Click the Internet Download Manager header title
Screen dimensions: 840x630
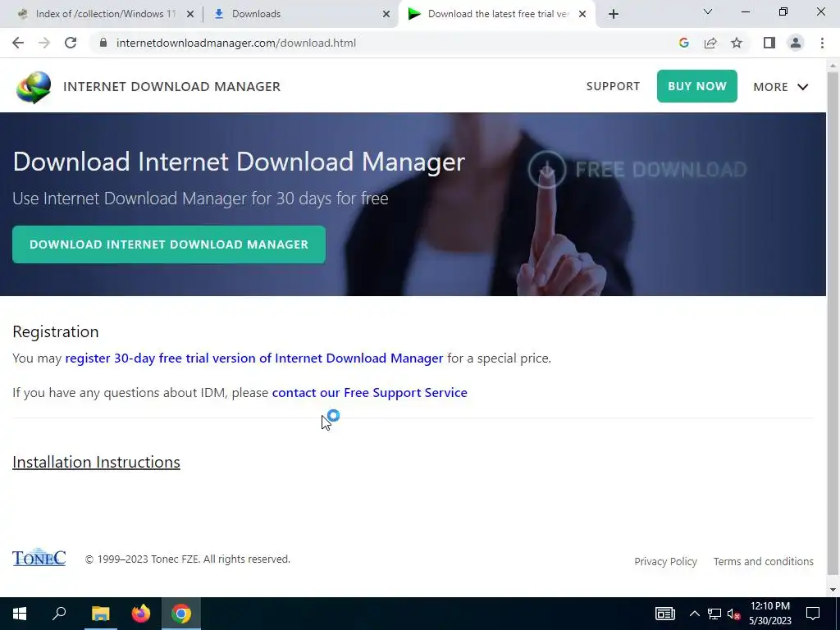click(x=172, y=87)
